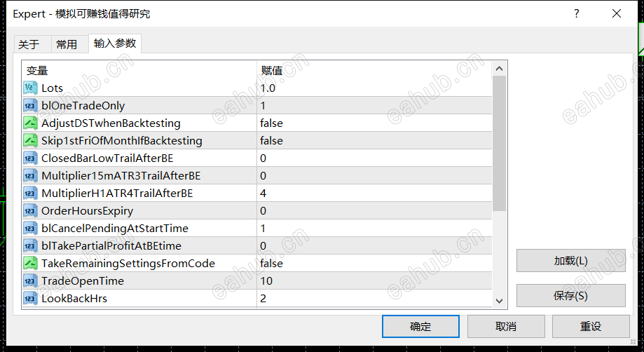Click the scrollbar up arrow

point(500,69)
